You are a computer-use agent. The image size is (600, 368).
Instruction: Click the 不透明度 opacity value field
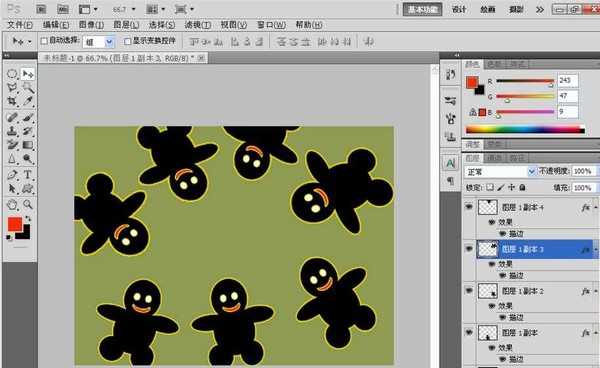click(x=583, y=171)
